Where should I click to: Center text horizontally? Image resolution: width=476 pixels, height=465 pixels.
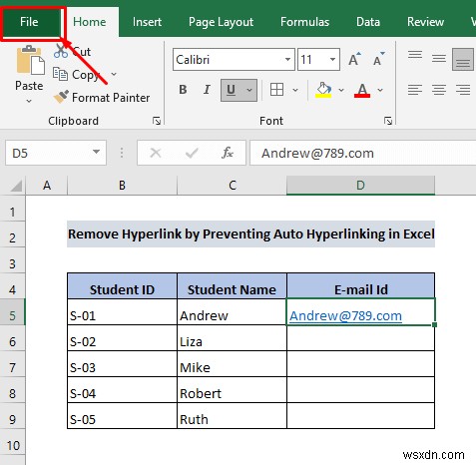pyautogui.click(x=439, y=90)
